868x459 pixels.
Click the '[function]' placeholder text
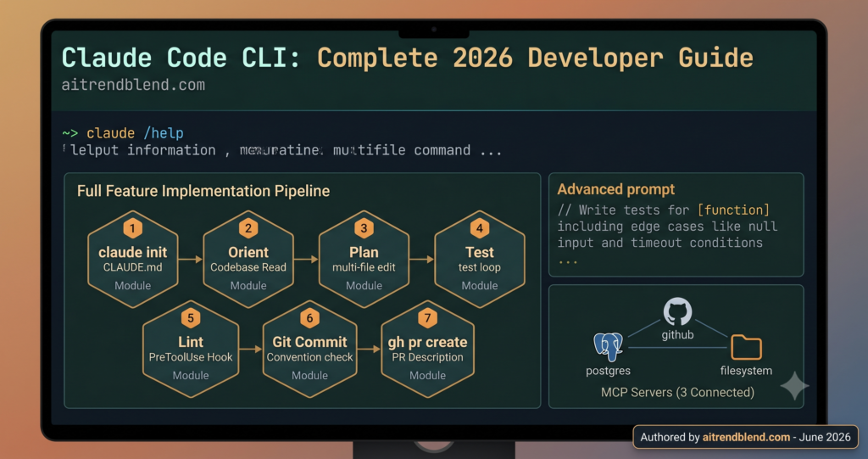click(x=733, y=210)
